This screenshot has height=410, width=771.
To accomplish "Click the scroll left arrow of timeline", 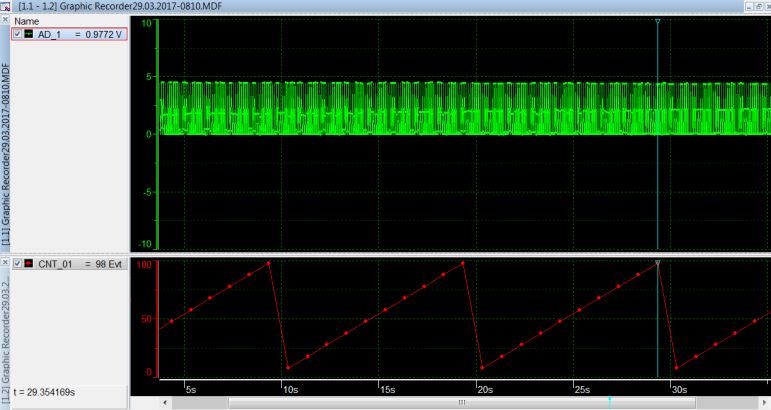I will (165, 403).
